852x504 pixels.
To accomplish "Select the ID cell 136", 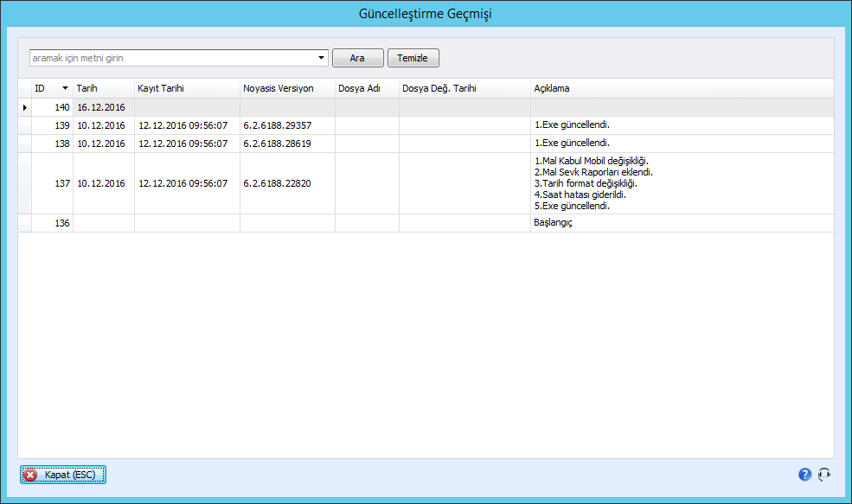I will point(52,223).
